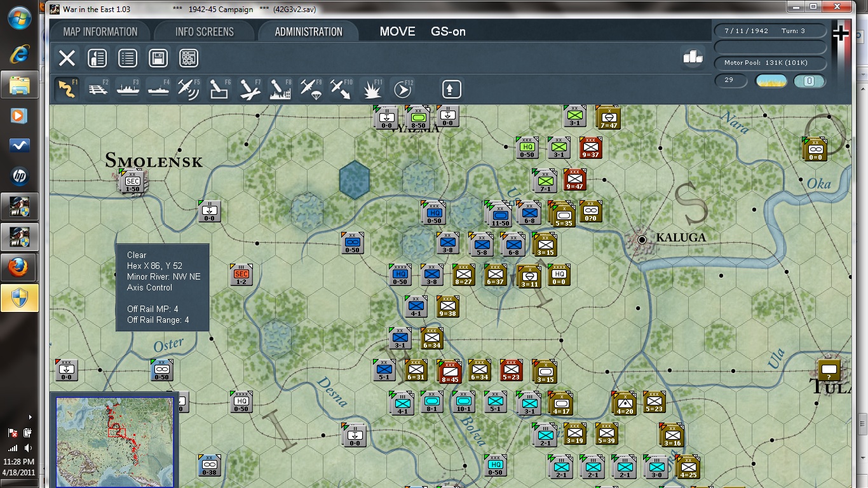The width and height of the screenshot is (868, 488).
Task: Select the F10 Air Transfer mode
Action: (342, 89)
